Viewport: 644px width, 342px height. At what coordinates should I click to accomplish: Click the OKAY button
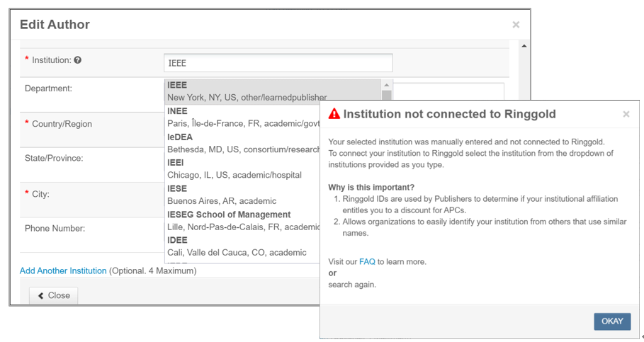coord(612,321)
